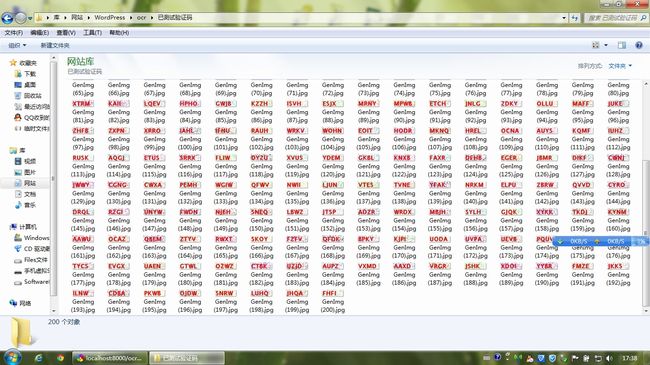Image resolution: width=650 pixels, height=365 pixels.
Task: Open the Videos library in sidebar
Action: (x=26, y=161)
